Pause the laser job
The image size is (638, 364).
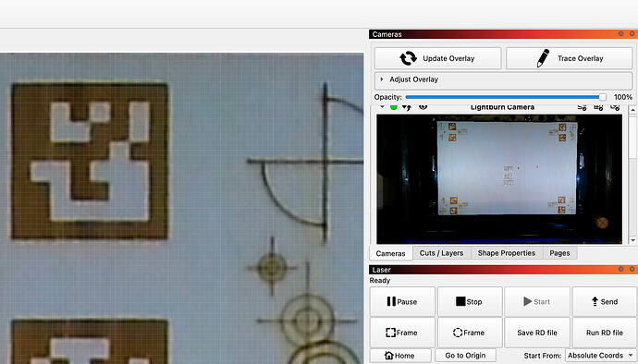(x=402, y=301)
